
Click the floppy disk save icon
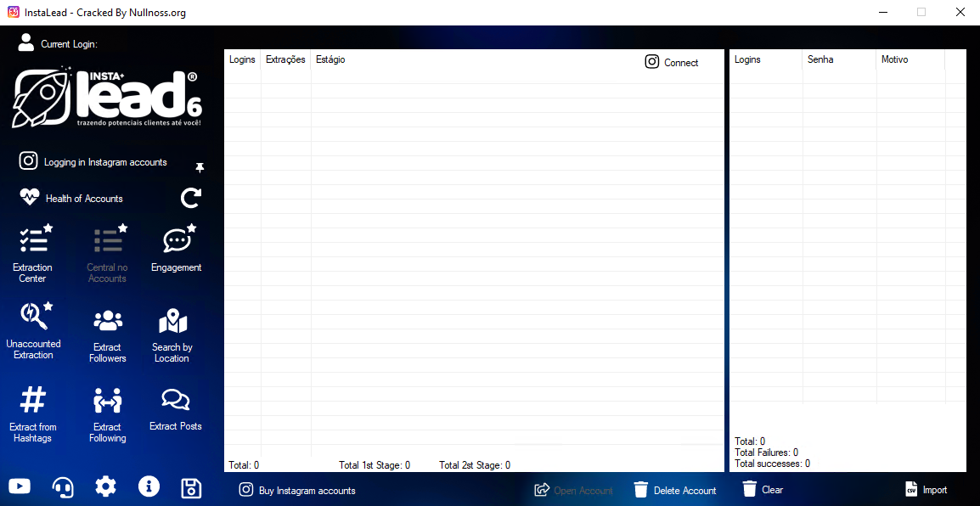point(191,488)
